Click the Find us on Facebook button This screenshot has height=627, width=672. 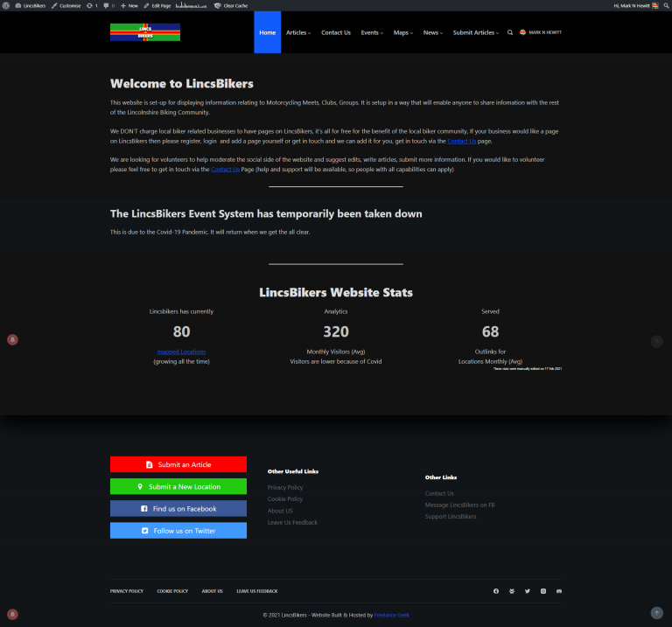coord(178,508)
